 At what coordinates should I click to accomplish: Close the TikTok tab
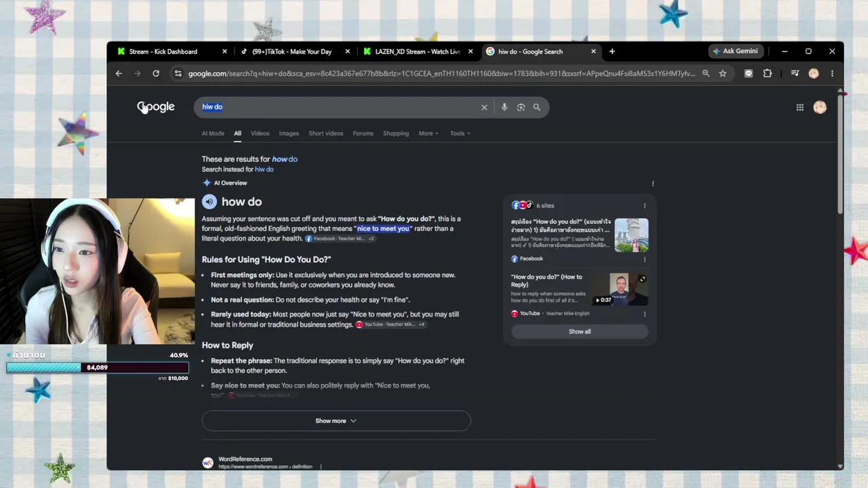pyautogui.click(x=348, y=52)
